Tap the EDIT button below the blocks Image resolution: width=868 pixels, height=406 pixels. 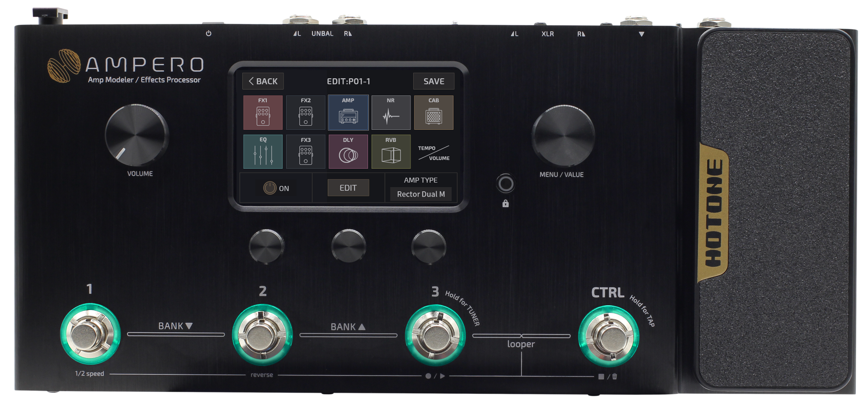pos(348,188)
